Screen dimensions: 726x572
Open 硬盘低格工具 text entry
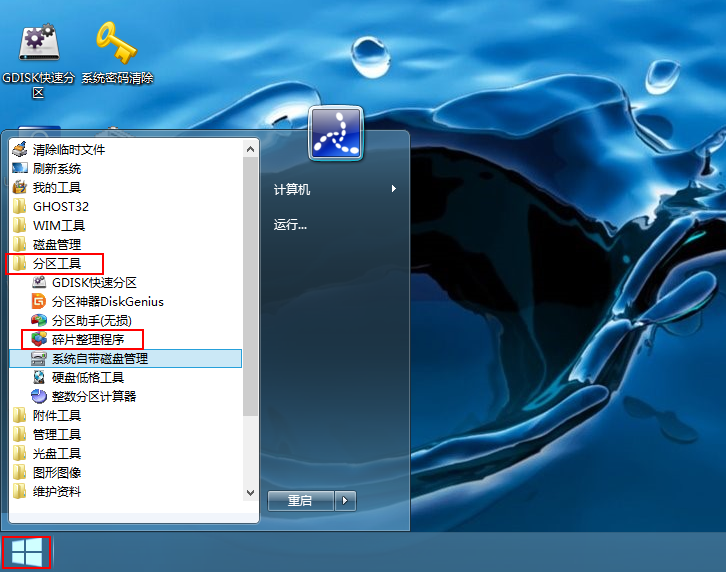(88, 377)
